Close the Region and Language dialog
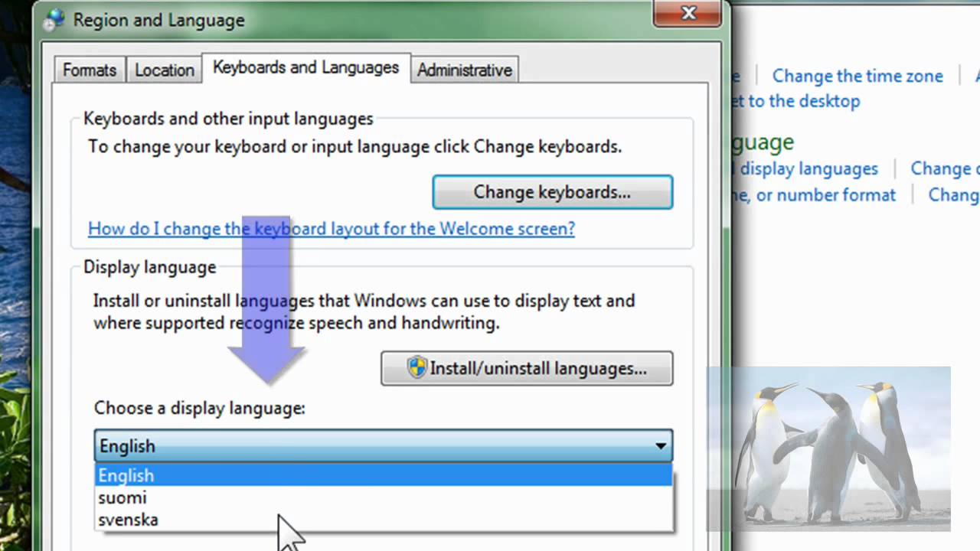 click(x=688, y=12)
